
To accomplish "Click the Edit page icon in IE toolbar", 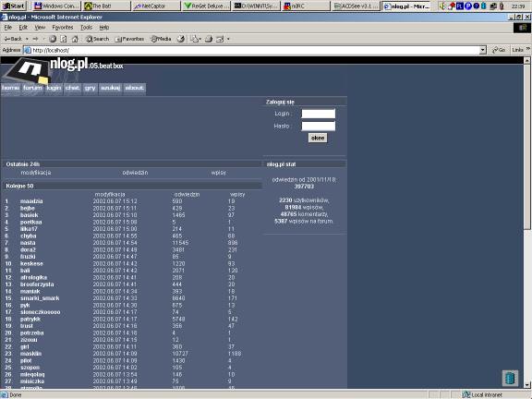I will point(220,39).
